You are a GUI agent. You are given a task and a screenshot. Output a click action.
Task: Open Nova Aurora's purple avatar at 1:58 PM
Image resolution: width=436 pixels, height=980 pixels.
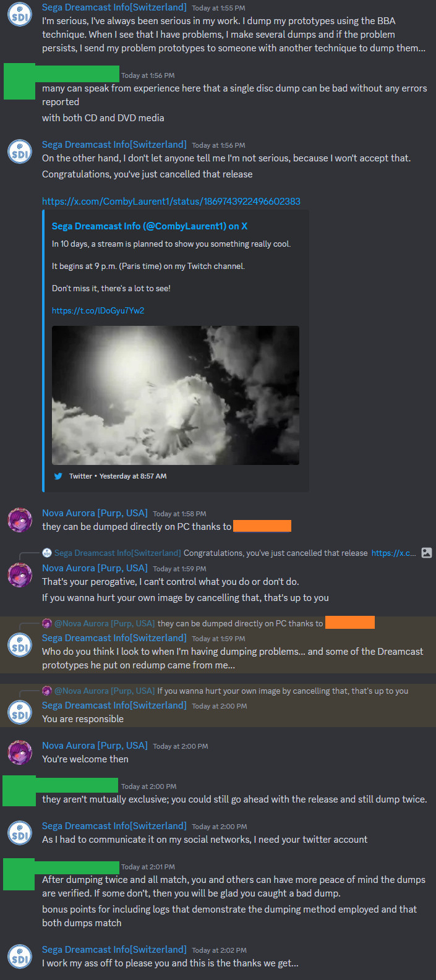pyautogui.click(x=20, y=520)
